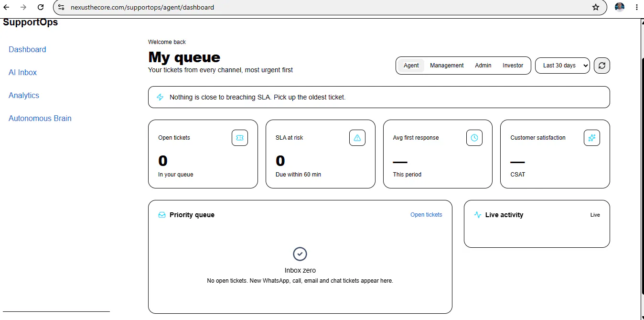This screenshot has height=320, width=644.
Task: Click the Open tickets link in Priority queue
Action: [426, 215]
